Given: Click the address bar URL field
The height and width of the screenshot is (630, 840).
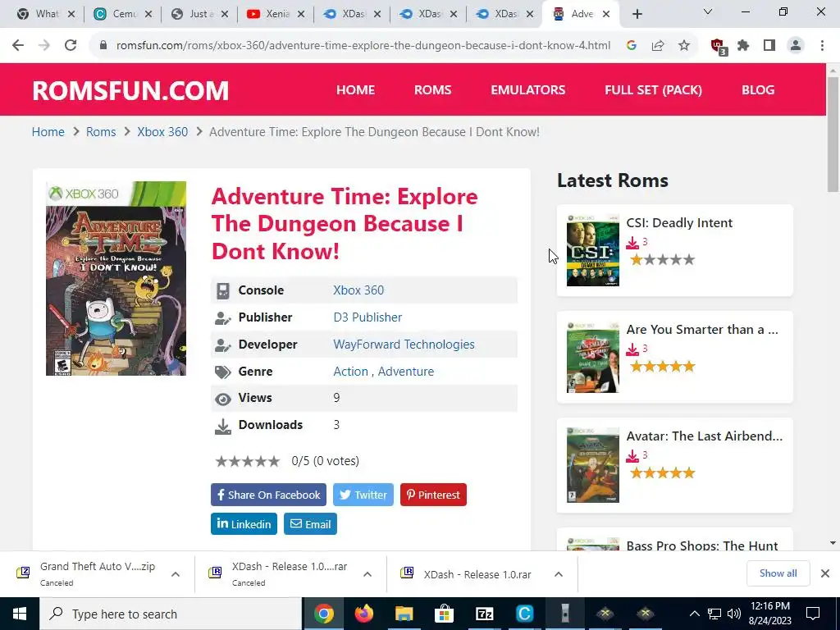Looking at the screenshot, I should coord(363,46).
